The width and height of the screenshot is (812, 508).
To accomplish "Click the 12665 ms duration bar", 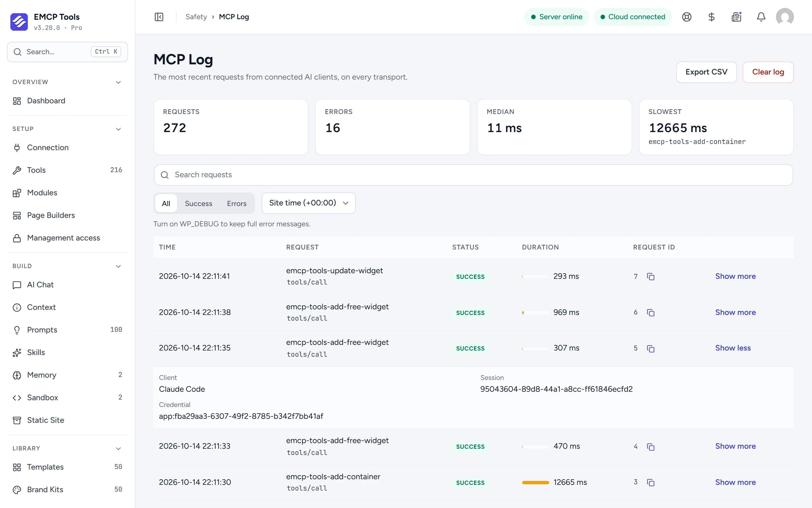I will pyautogui.click(x=535, y=483).
